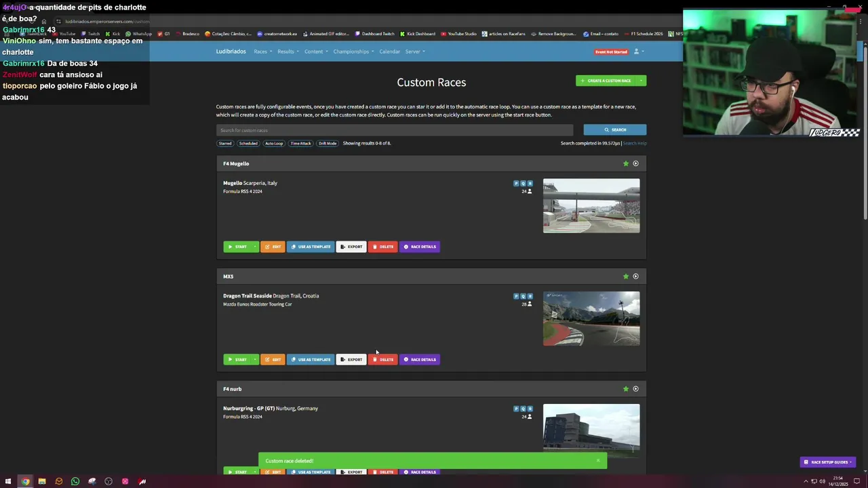Edit the F4 Mugello race

point(273,247)
